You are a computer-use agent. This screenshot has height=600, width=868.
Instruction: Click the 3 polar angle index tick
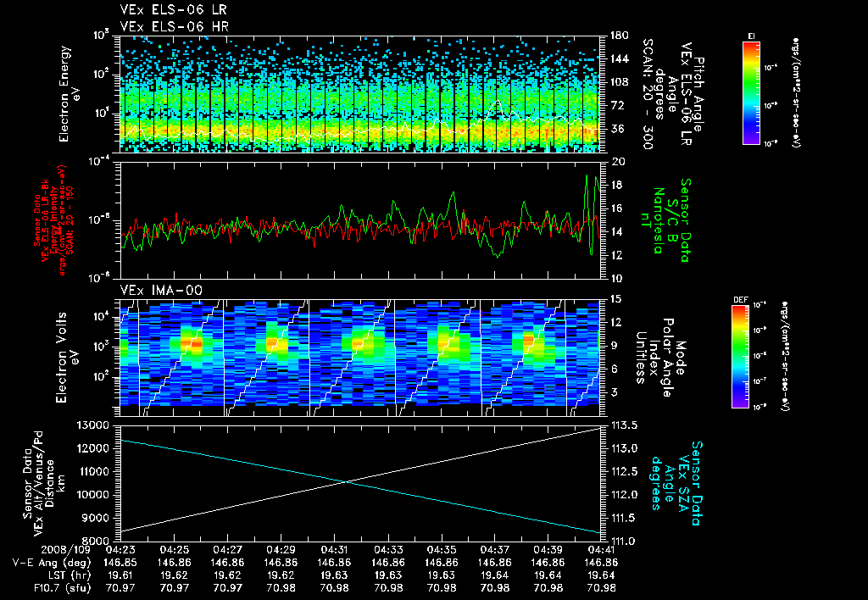point(615,392)
